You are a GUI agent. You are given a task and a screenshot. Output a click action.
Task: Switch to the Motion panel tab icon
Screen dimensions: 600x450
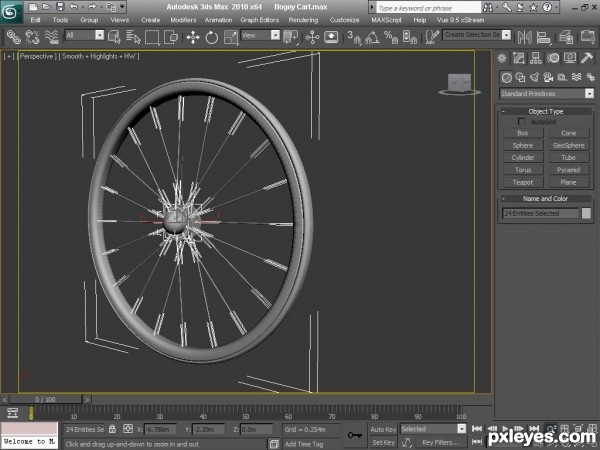point(553,58)
